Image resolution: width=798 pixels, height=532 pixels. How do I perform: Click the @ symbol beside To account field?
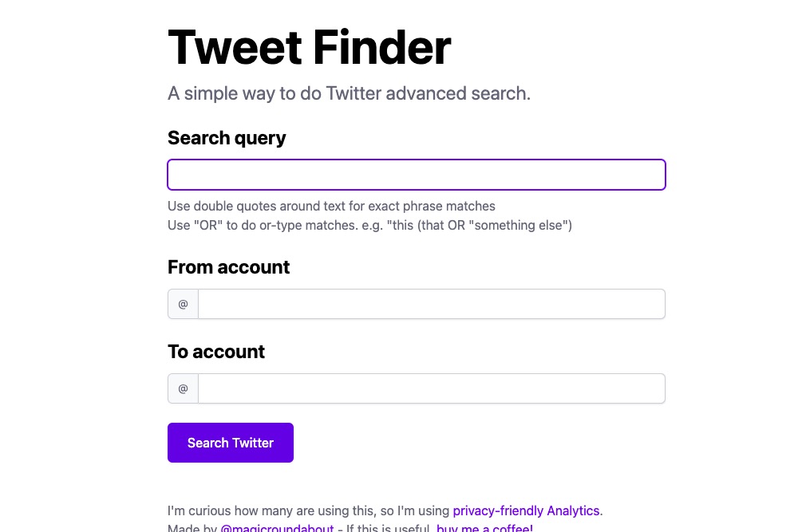click(x=183, y=388)
